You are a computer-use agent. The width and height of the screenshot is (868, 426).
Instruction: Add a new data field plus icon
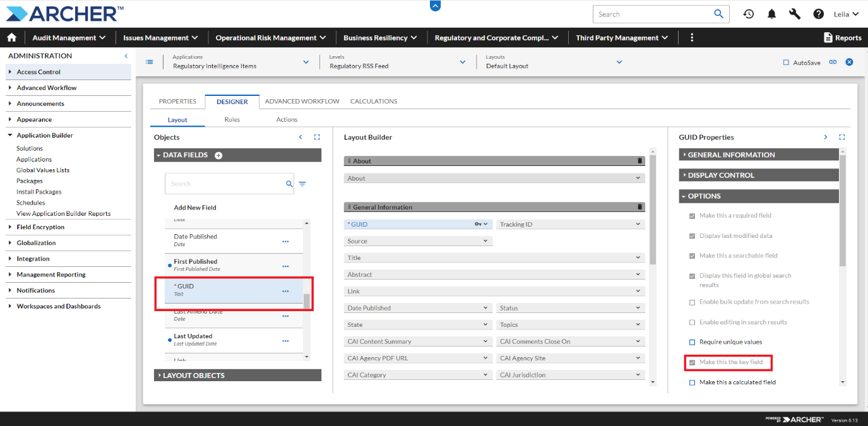(218, 155)
